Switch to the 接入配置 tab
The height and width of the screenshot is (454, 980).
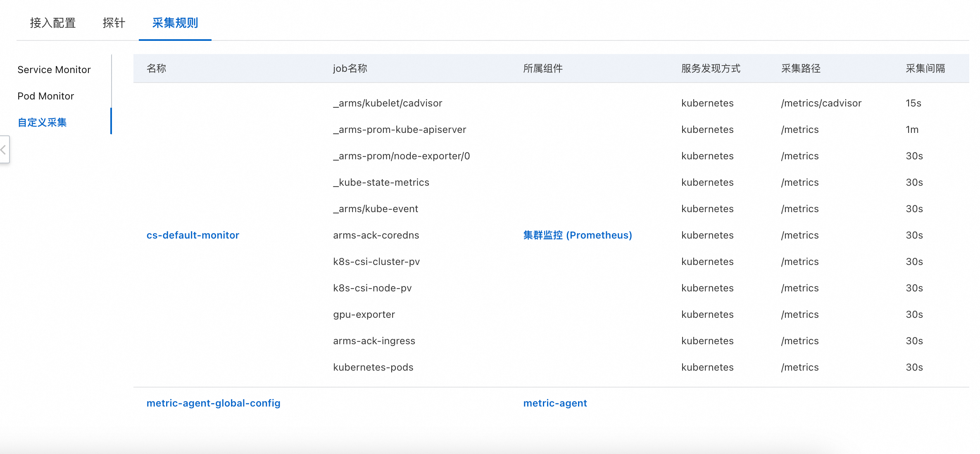(52, 23)
